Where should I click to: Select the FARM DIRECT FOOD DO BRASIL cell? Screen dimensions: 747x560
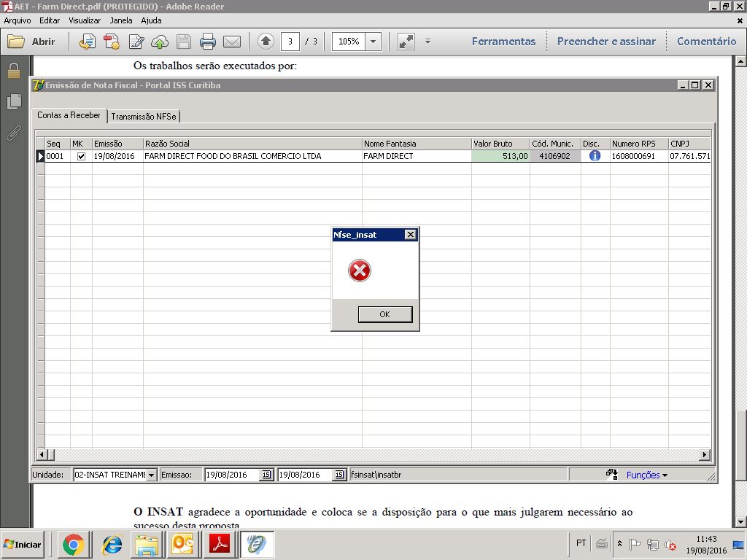point(252,156)
